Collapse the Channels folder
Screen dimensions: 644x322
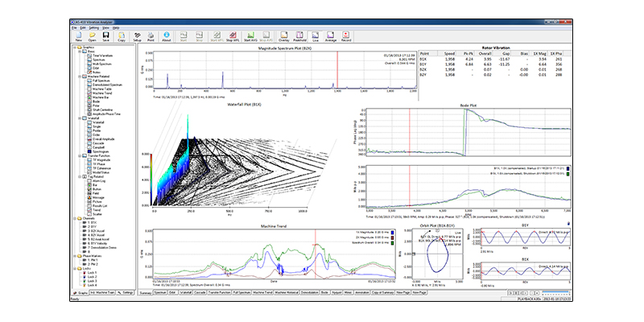[74, 218]
